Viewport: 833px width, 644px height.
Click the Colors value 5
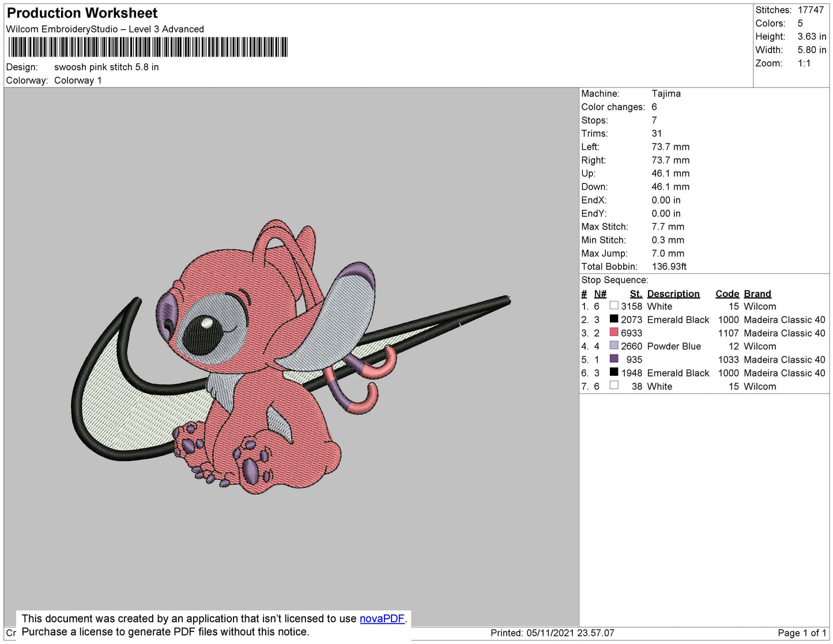click(800, 23)
